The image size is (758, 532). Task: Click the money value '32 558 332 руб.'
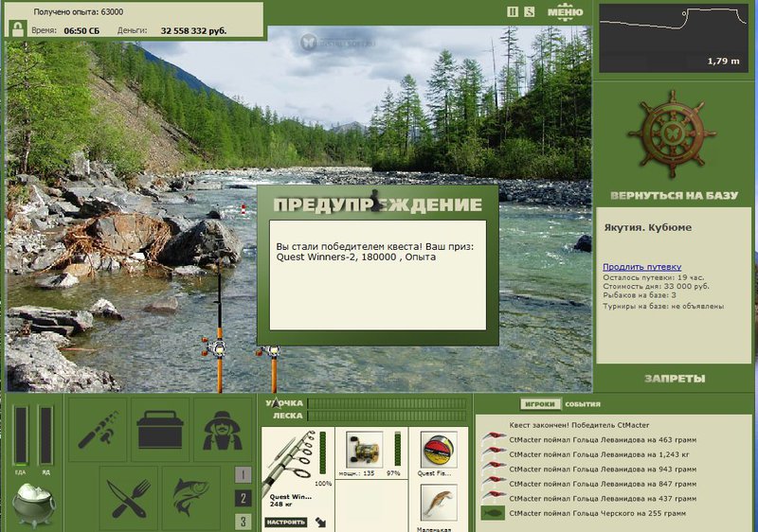pos(193,30)
